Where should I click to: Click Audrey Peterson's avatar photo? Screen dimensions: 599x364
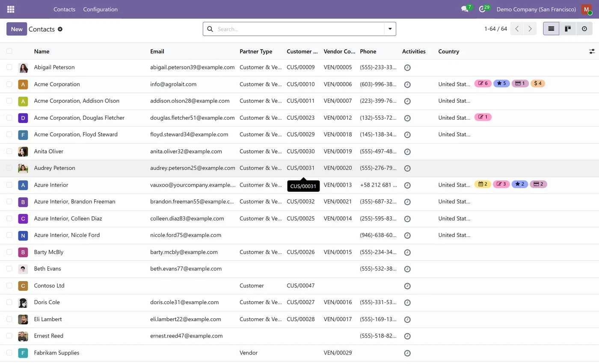tap(23, 168)
